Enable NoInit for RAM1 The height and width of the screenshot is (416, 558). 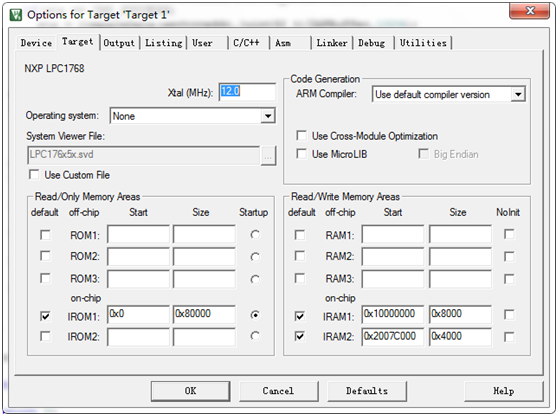[509, 234]
